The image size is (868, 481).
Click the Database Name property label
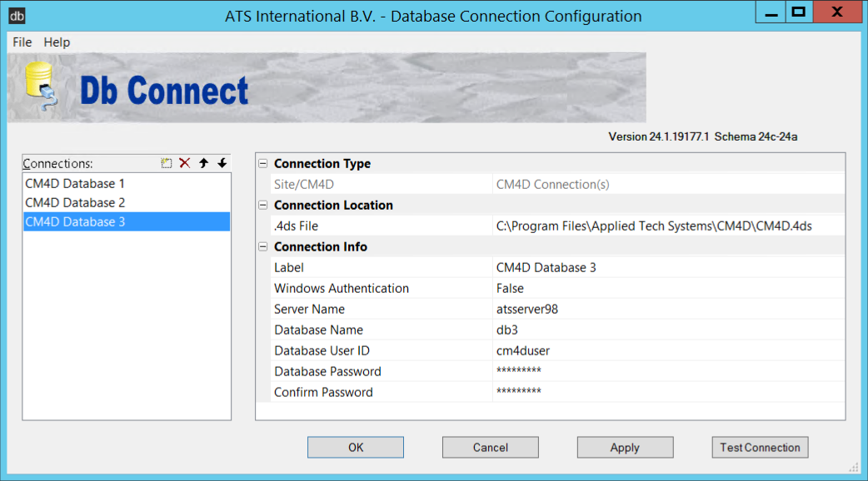coord(319,330)
